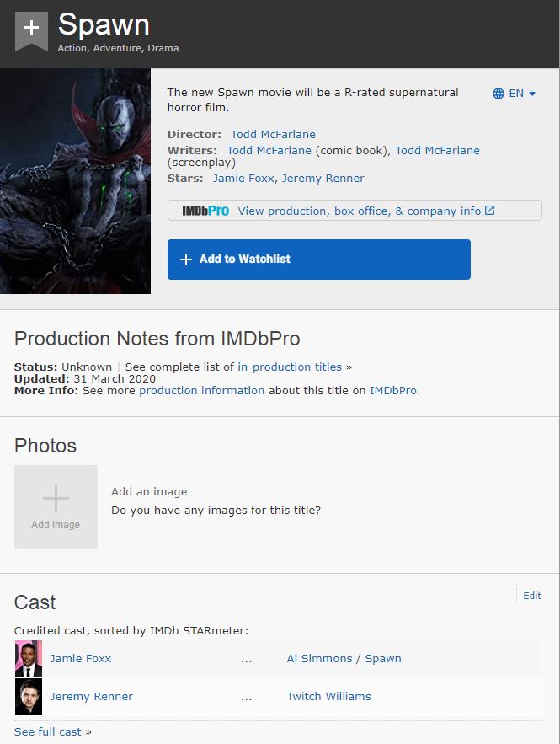Expand See full cast list
Screen dimensions: 560x744
tap(48, 731)
